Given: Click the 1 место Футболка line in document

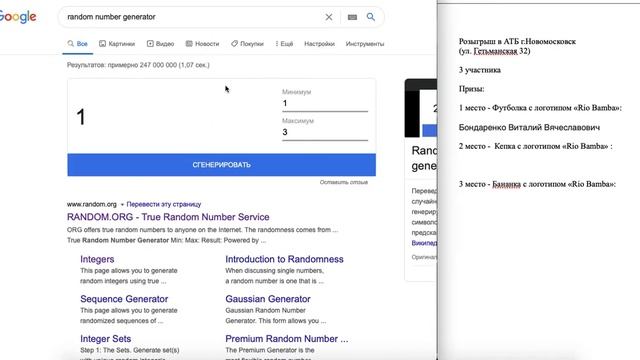Looking at the screenshot, I should click(540, 108).
